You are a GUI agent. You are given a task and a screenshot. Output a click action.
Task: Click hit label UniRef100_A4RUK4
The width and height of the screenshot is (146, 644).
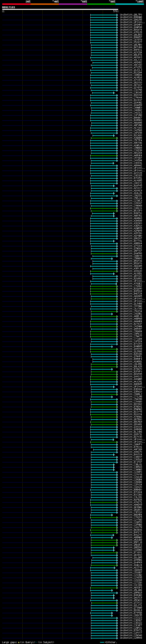coord(131,155)
